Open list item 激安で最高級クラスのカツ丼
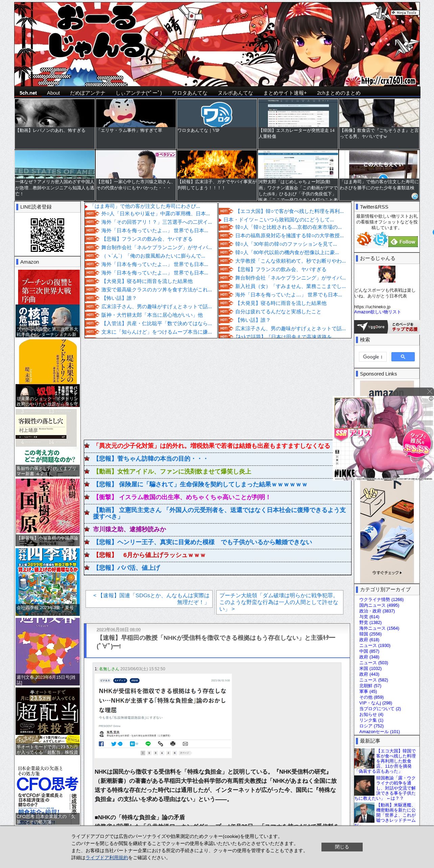The width and height of the screenshot is (434, 868). [x=156, y=290]
